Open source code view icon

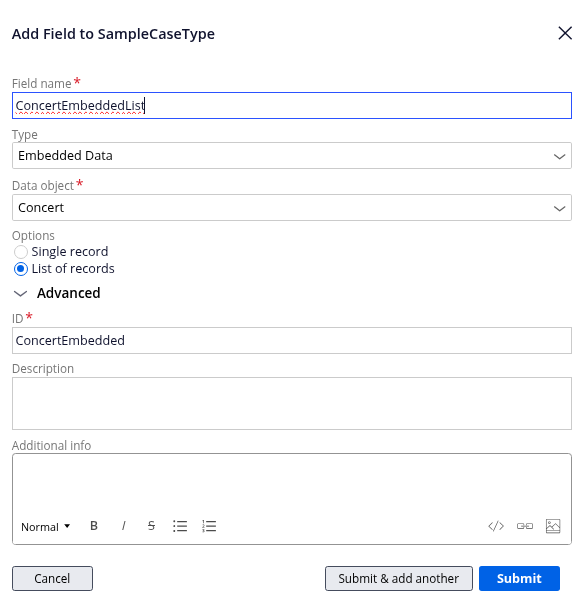[496, 526]
